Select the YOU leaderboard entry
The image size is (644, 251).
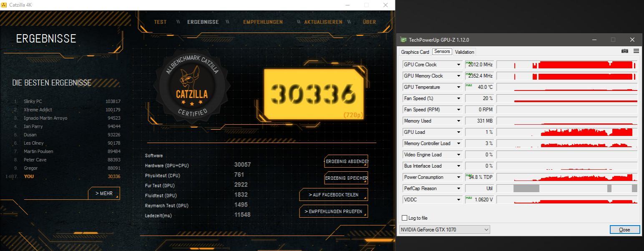pyautogui.click(x=63, y=176)
